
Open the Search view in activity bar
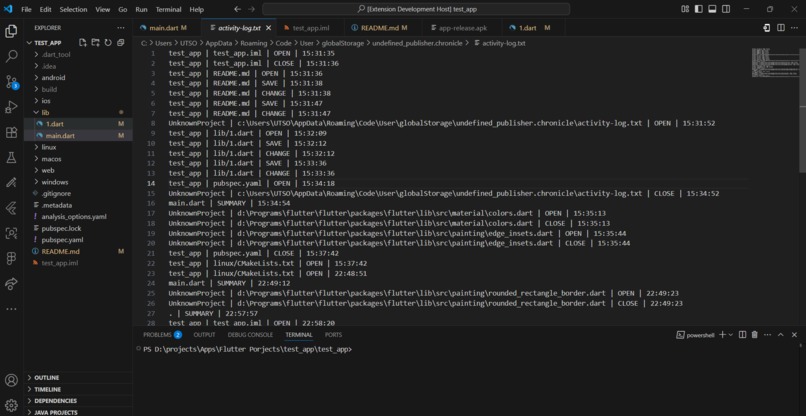pyautogui.click(x=11, y=56)
